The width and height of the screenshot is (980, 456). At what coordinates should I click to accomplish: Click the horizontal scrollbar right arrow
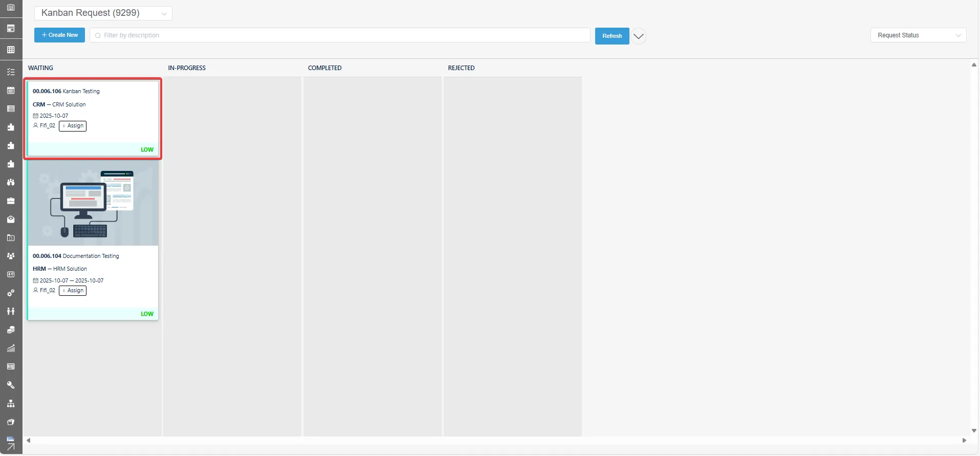965,440
